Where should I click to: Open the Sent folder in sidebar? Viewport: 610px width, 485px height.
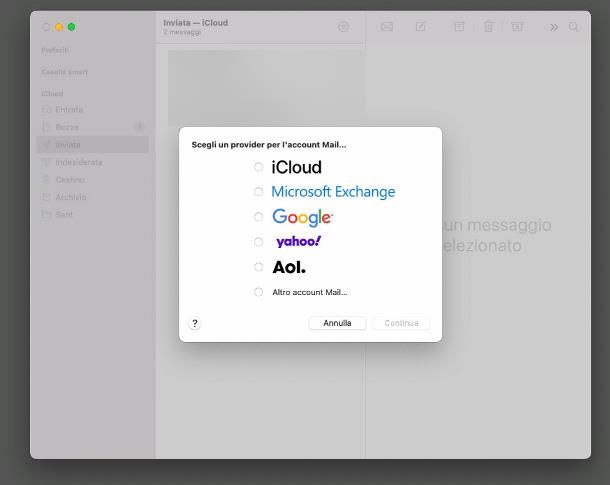point(93,214)
